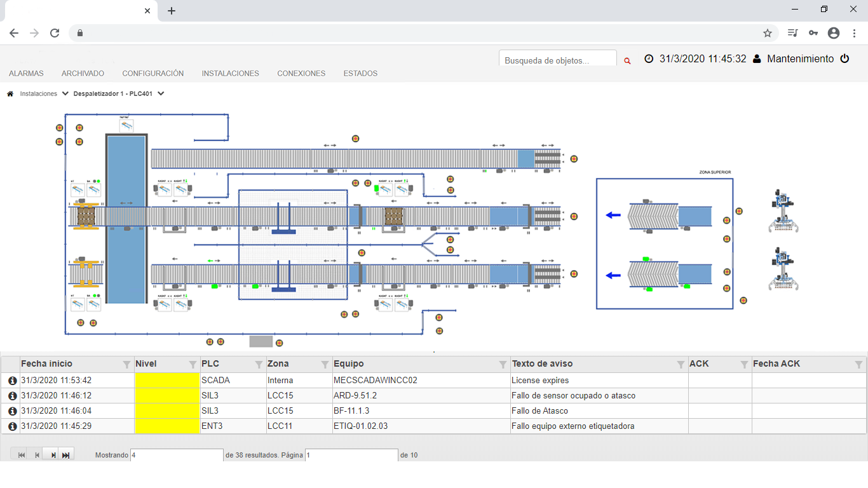The image size is (868, 488).
Task: Open filter for Fecha inicio column
Action: (x=126, y=365)
